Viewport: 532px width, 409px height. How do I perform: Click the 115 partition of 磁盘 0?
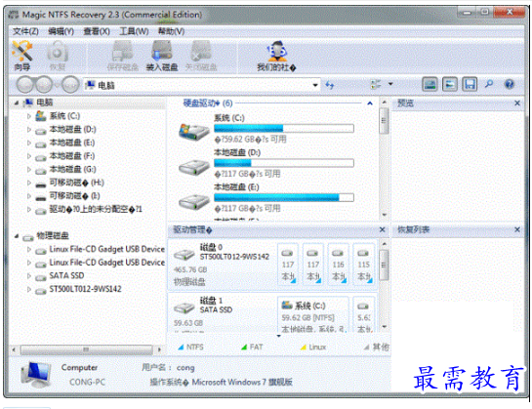pyautogui.click(x=364, y=266)
